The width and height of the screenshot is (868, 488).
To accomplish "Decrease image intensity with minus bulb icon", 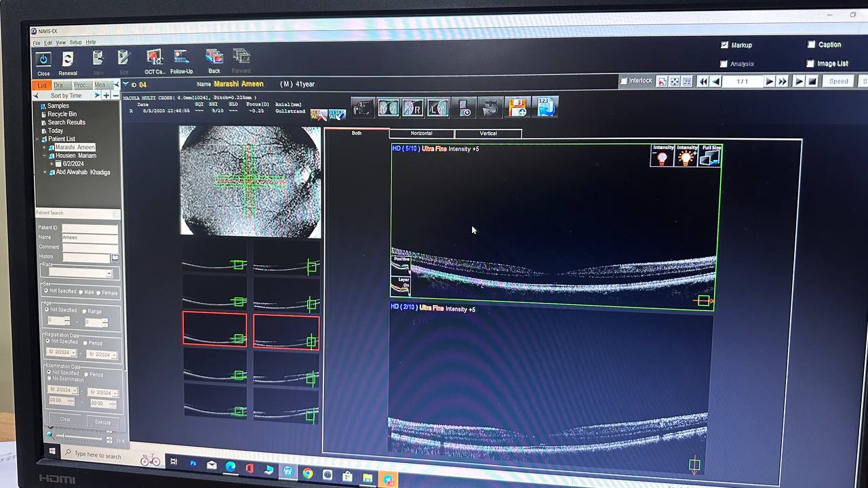I will [x=662, y=156].
